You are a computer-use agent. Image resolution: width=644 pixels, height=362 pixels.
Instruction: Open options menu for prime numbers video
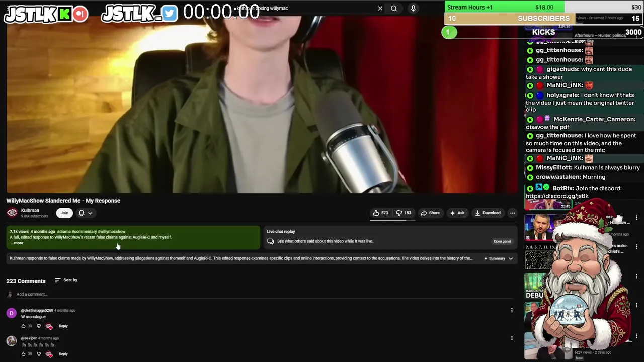click(x=636, y=247)
